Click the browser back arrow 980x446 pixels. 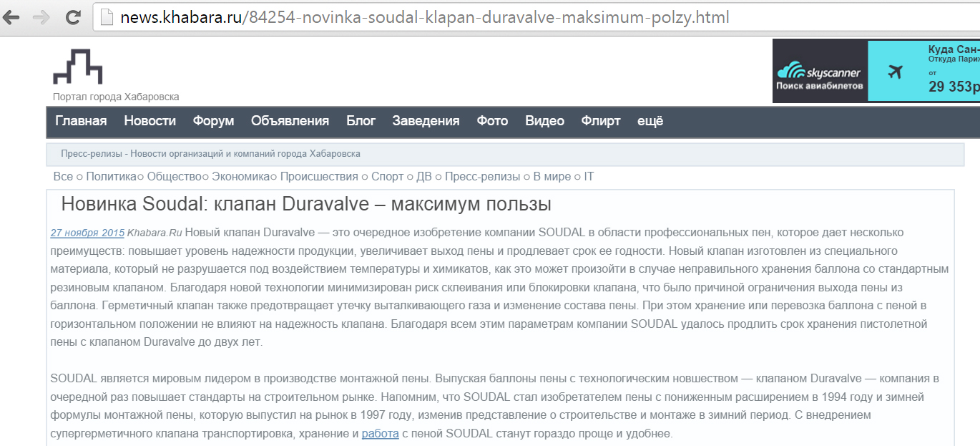[x=11, y=18]
